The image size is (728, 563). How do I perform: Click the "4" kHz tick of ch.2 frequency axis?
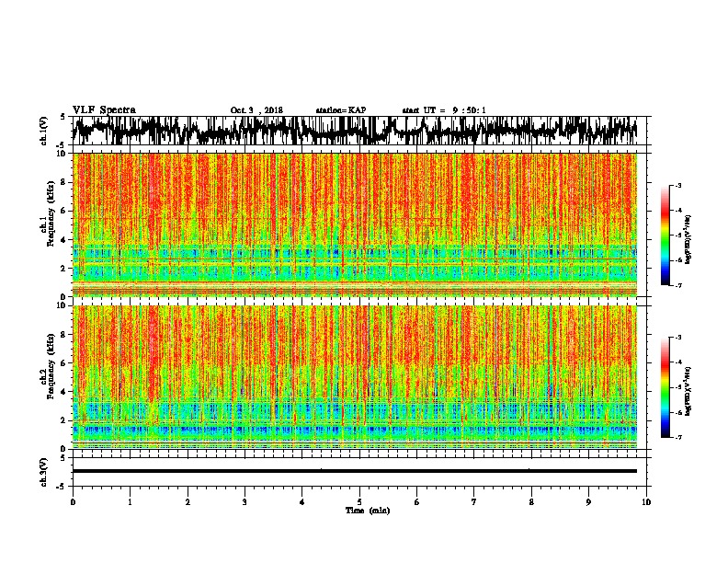point(64,392)
